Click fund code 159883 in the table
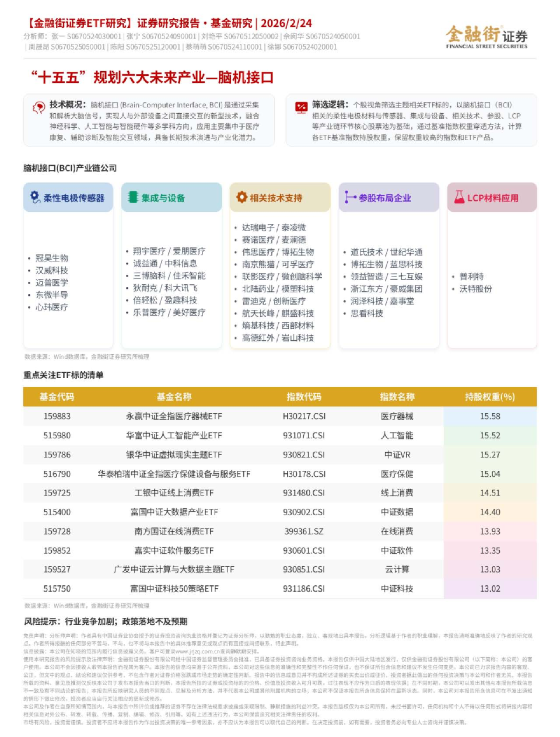The image size is (560, 737). [x=57, y=417]
